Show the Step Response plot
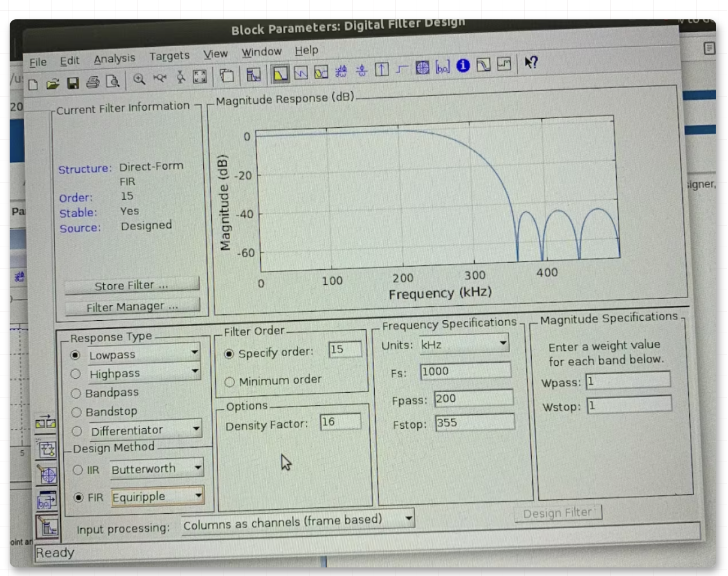Image resolution: width=728 pixels, height=576 pixels. [x=402, y=69]
